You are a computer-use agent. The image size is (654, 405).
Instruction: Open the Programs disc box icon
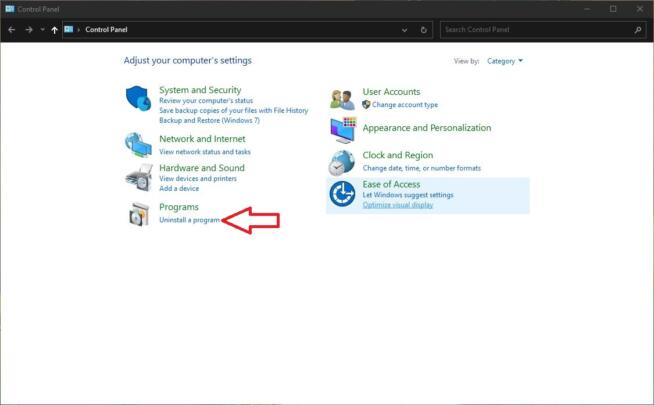click(139, 214)
